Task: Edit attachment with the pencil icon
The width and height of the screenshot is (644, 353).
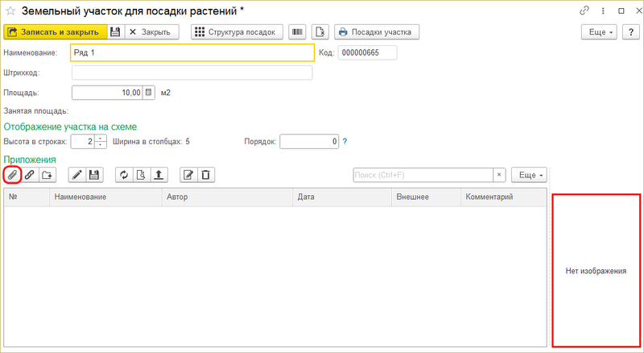Action: pos(76,175)
